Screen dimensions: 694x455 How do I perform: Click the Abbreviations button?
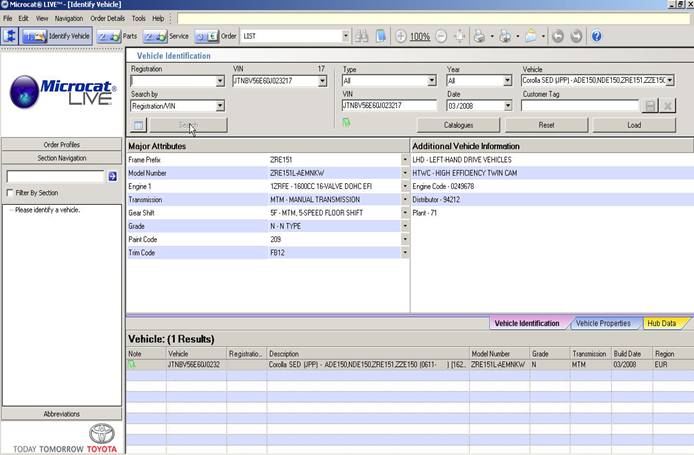[x=62, y=414]
